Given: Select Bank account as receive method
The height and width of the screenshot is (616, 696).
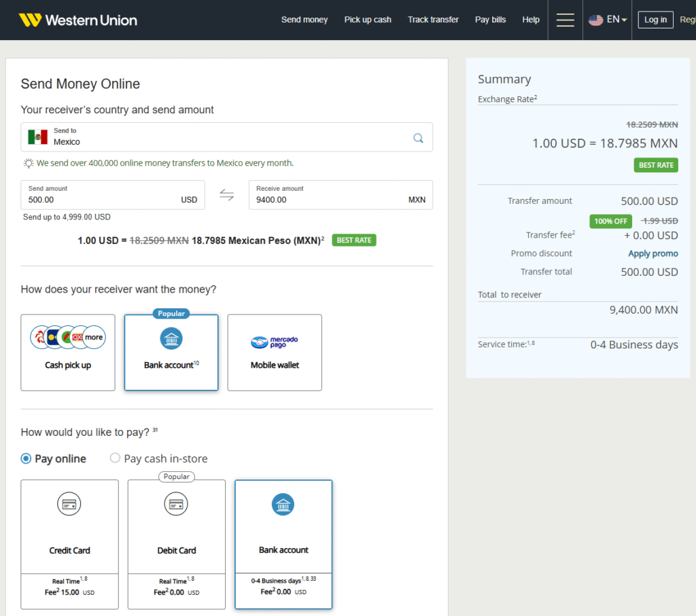Looking at the screenshot, I should [x=171, y=352].
